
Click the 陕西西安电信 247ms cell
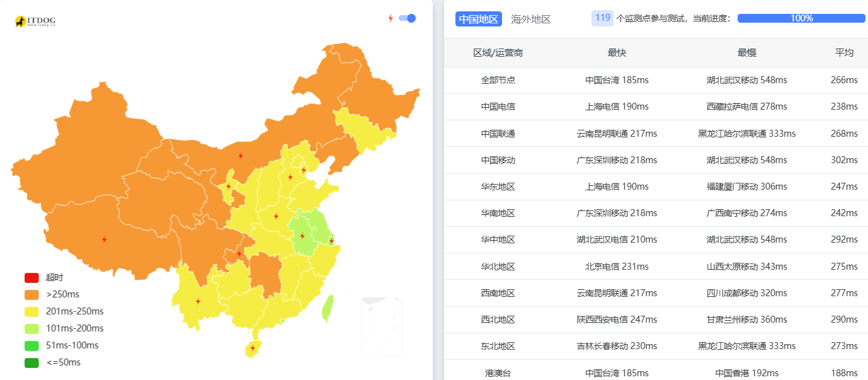pos(617,320)
